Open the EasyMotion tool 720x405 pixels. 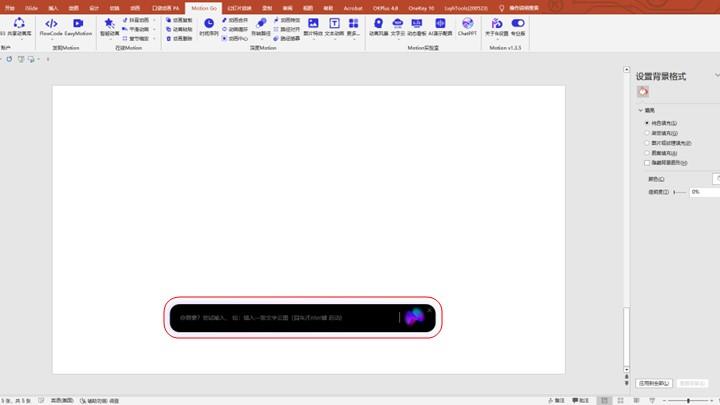pos(78,27)
